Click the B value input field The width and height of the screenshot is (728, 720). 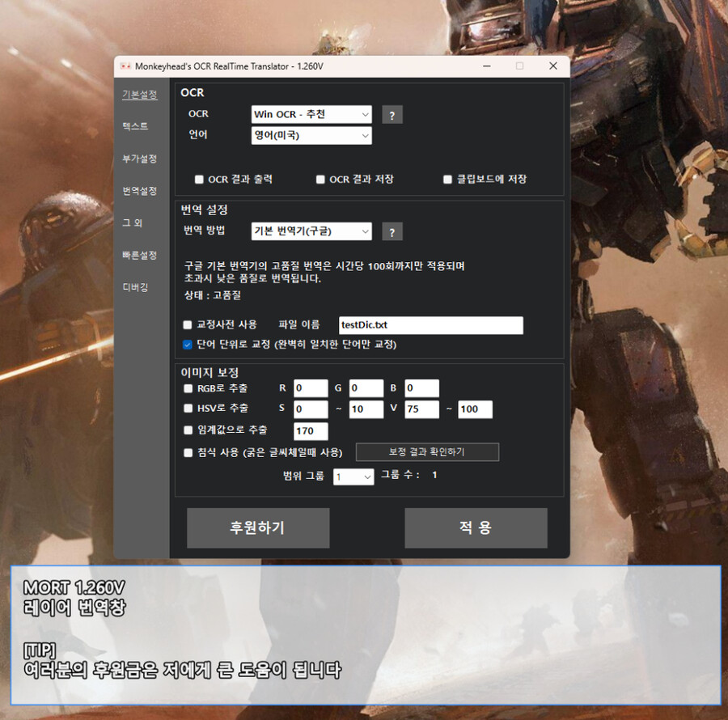pos(421,388)
